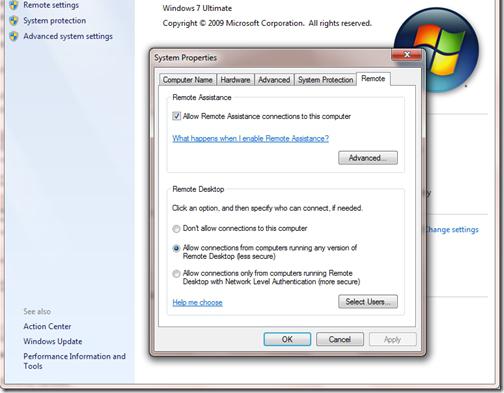Image resolution: width=504 pixels, height=393 pixels.
Task: Close the System Properties dialog
Action: click(407, 55)
